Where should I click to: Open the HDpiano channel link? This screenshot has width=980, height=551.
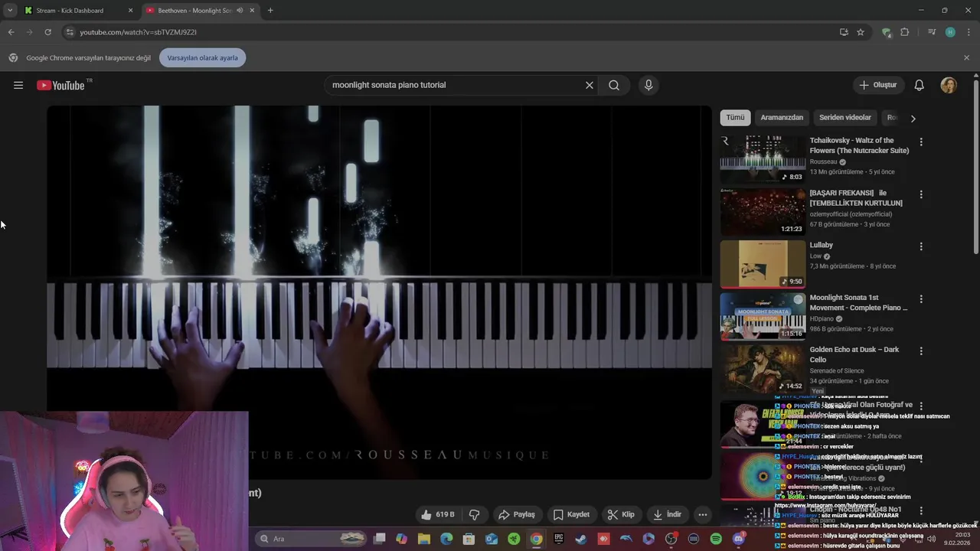pyautogui.click(x=822, y=318)
